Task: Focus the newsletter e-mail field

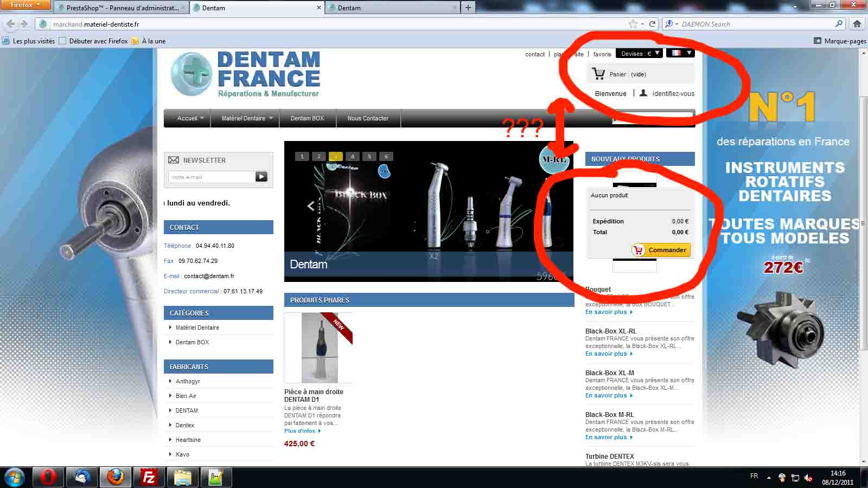Action: coord(211,177)
